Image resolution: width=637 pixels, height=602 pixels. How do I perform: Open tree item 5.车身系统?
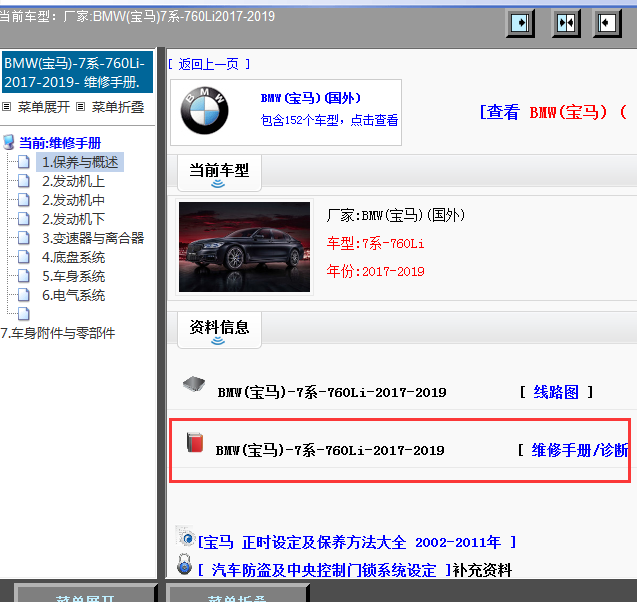click(x=74, y=277)
